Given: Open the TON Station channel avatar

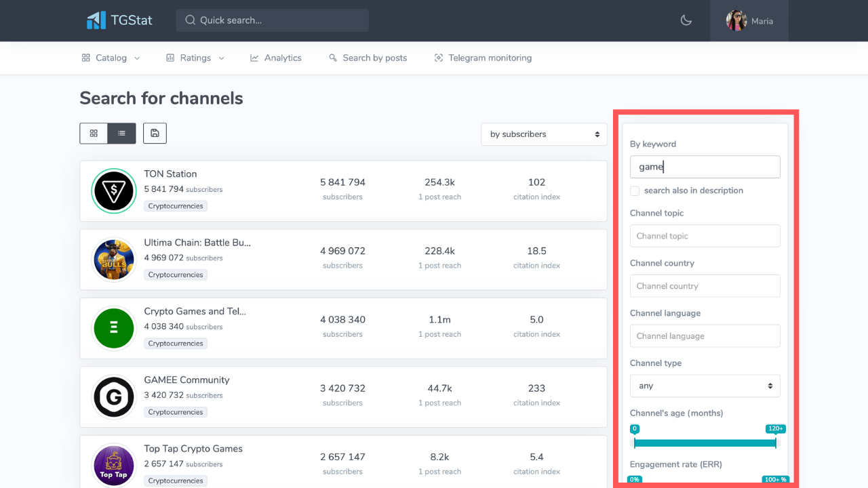Looking at the screenshot, I should tap(114, 191).
